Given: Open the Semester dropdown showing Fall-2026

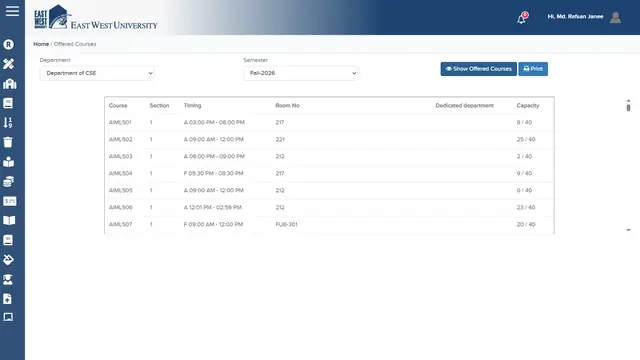Looking at the screenshot, I should 301,73.
